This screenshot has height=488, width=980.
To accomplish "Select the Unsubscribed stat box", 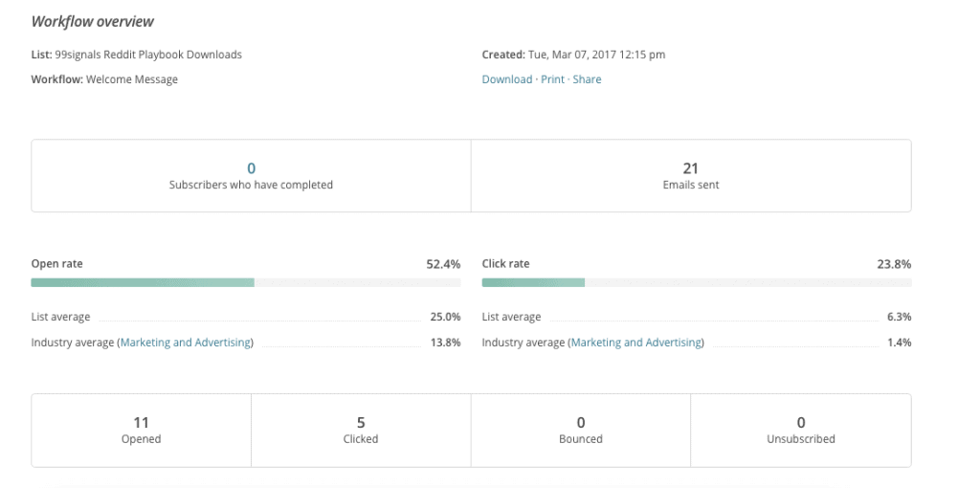I will (x=801, y=431).
